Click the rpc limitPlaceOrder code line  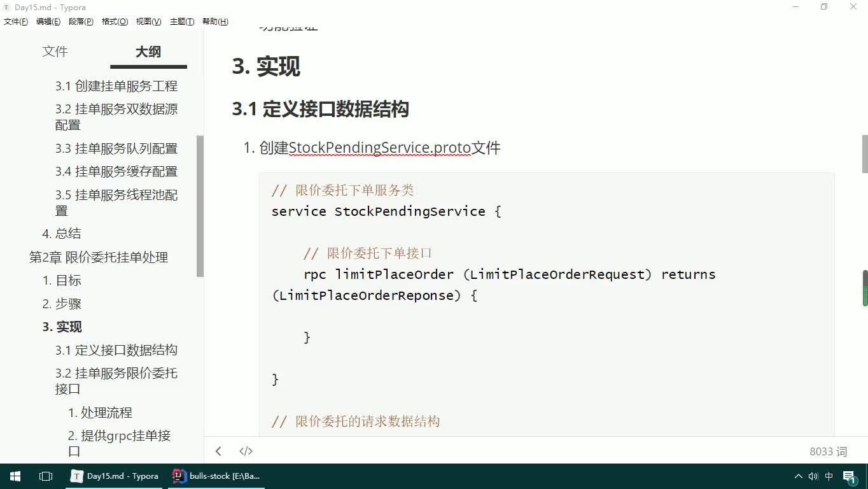[x=510, y=274]
